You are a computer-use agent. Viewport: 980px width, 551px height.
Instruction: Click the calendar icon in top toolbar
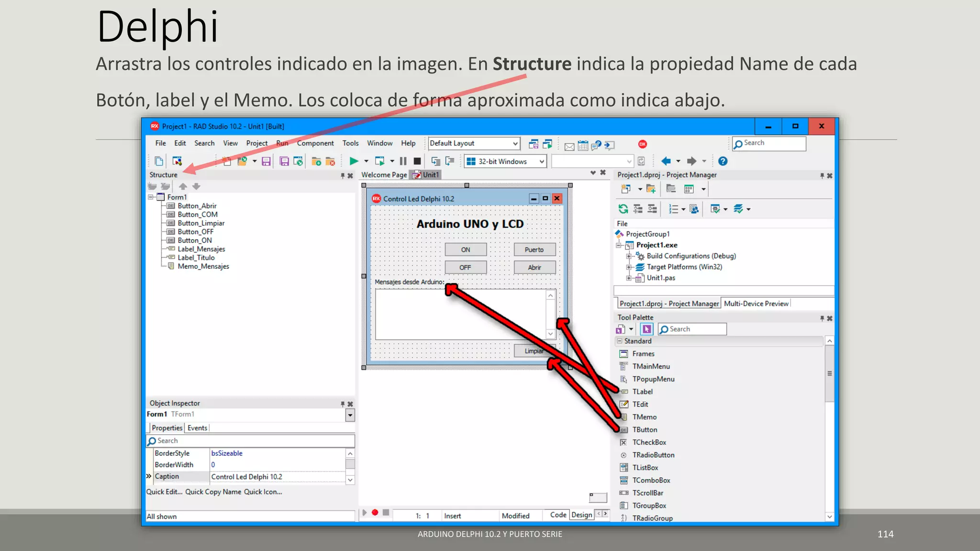tap(583, 145)
